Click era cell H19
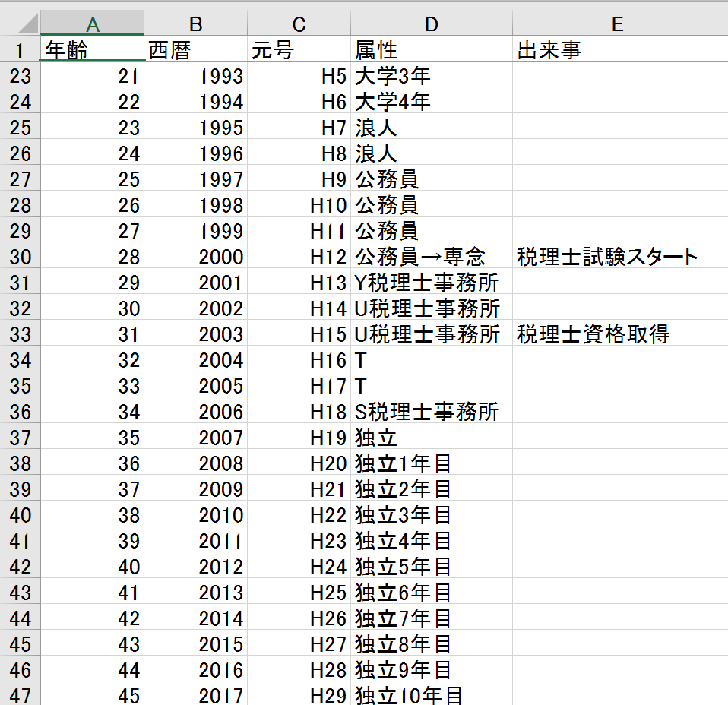 (299, 437)
